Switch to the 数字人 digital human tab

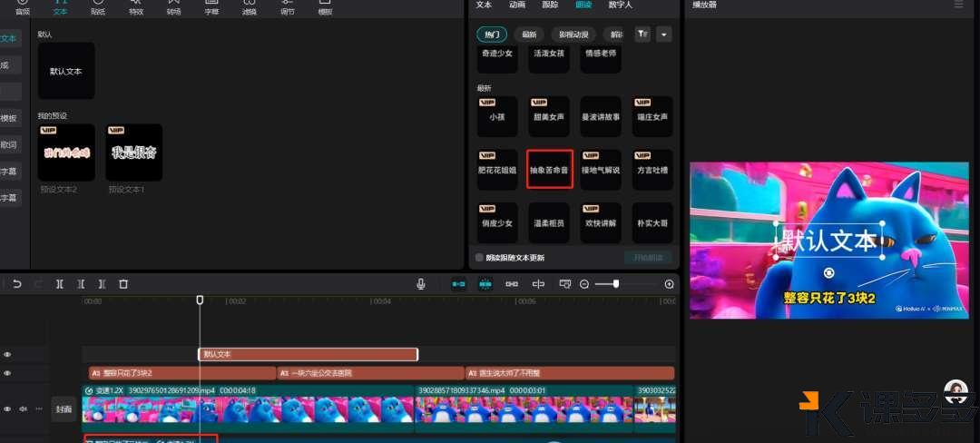tap(621, 5)
